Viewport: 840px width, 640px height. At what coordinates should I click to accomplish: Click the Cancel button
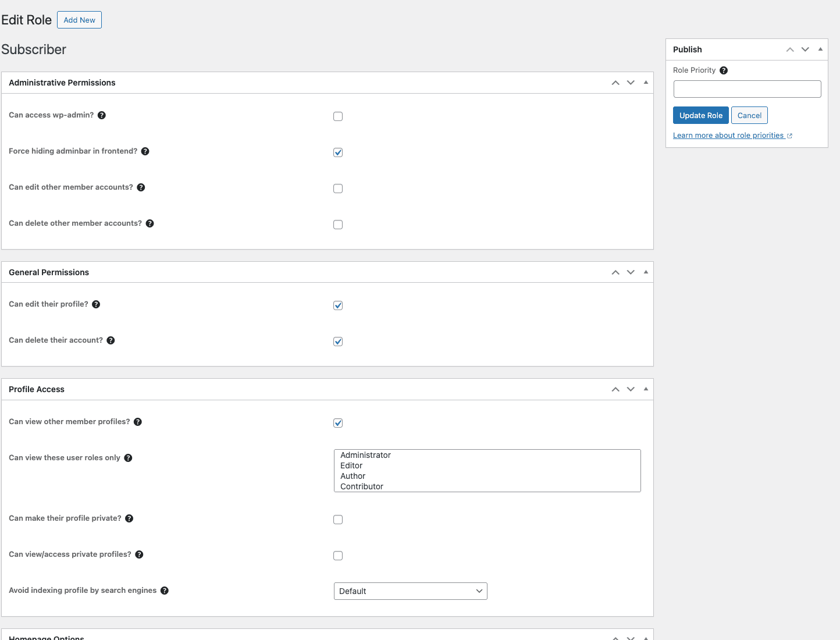(749, 115)
